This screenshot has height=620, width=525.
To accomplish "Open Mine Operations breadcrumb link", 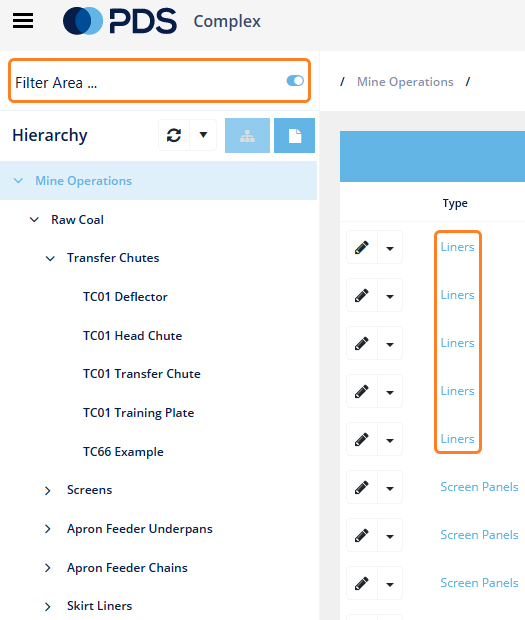I will [405, 82].
